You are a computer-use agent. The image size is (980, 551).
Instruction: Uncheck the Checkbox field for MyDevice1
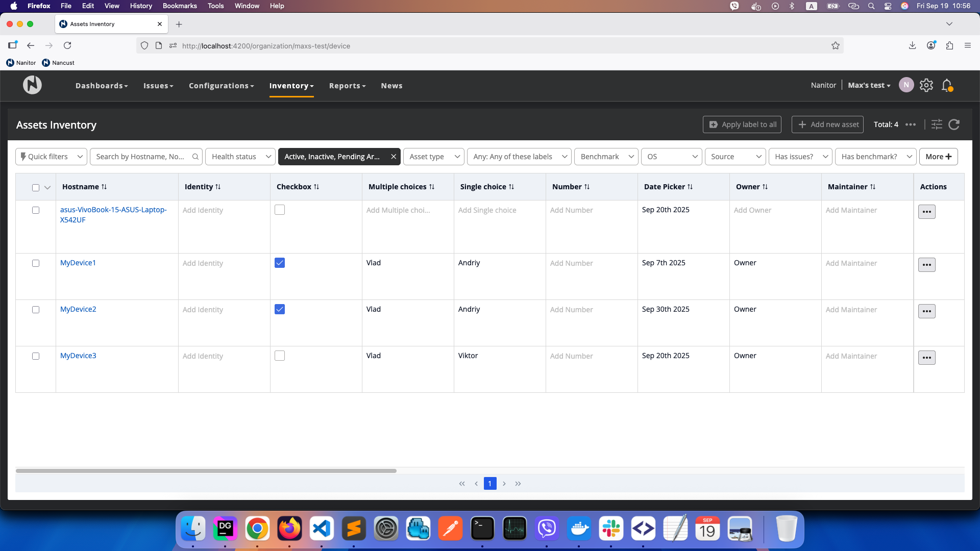pos(280,263)
